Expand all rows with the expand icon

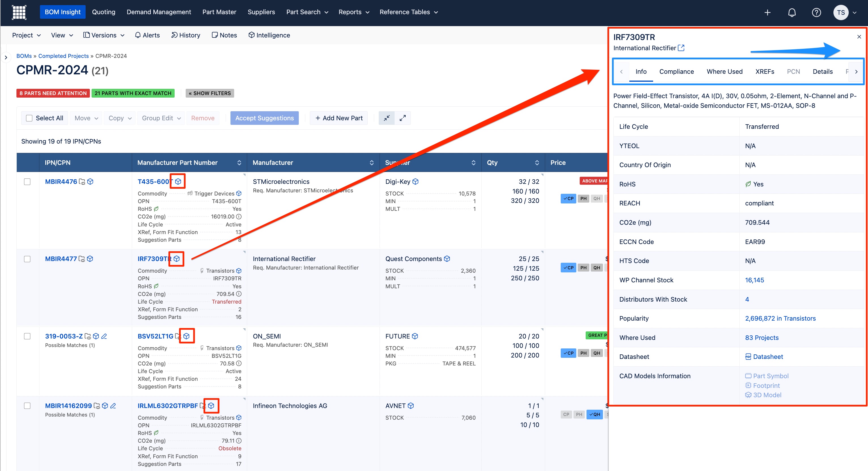pos(402,118)
